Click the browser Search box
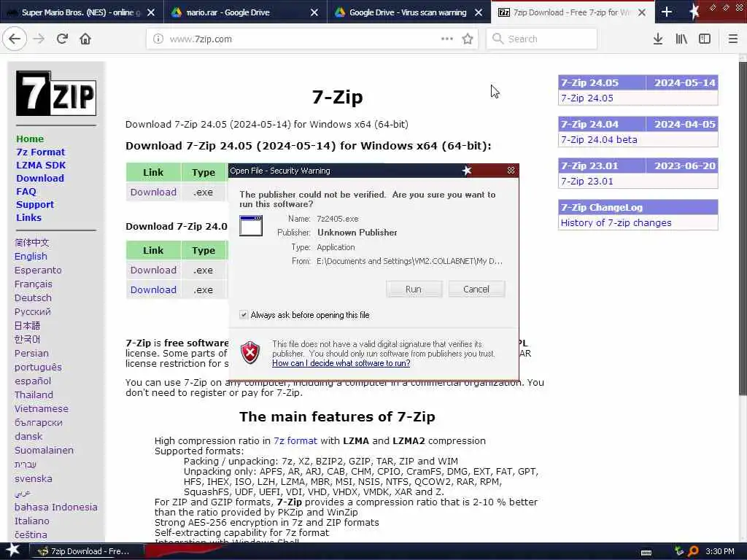Image resolution: width=747 pixels, height=560 pixels. pyautogui.click(x=542, y=39)
